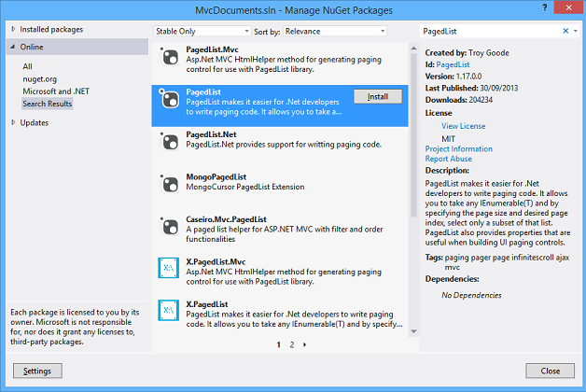Image resolution: width=586 pixels, height=392 pixels.
Task: Open the Sort by Relevance dropdown
Action: click(335, 32)
